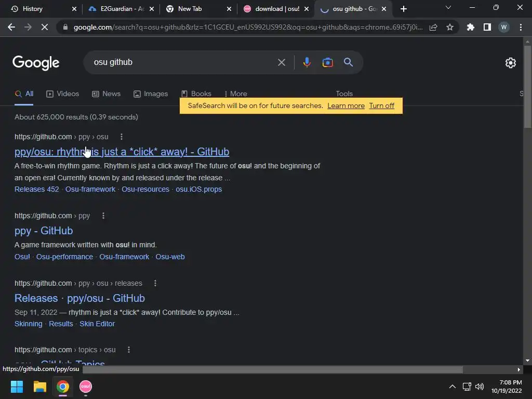Open the ppy - GitHub result
The width and height of the screenshot is (532, 399).
[x=44, y=231]
